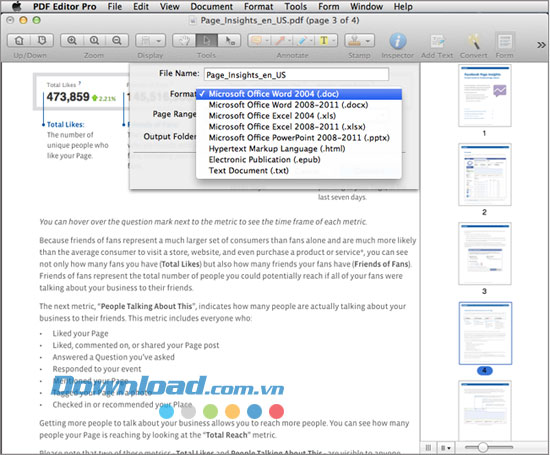
Task: Select the Hand tool
Action: (x=184, y=41)
